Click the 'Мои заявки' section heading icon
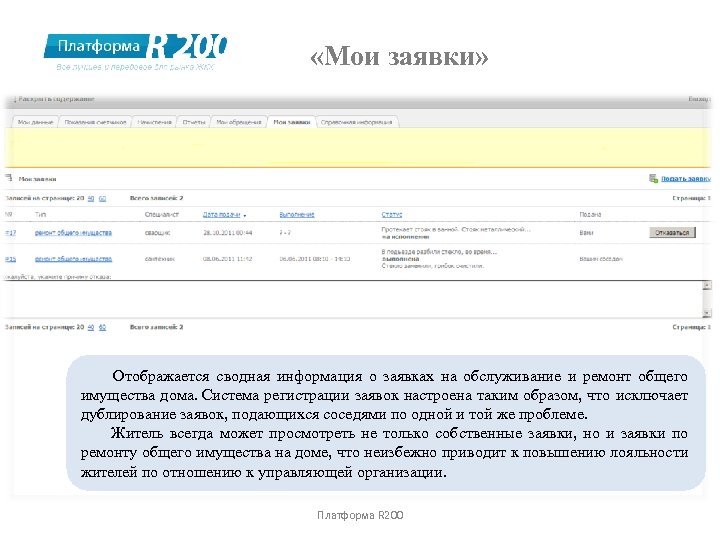 point(9,178)
